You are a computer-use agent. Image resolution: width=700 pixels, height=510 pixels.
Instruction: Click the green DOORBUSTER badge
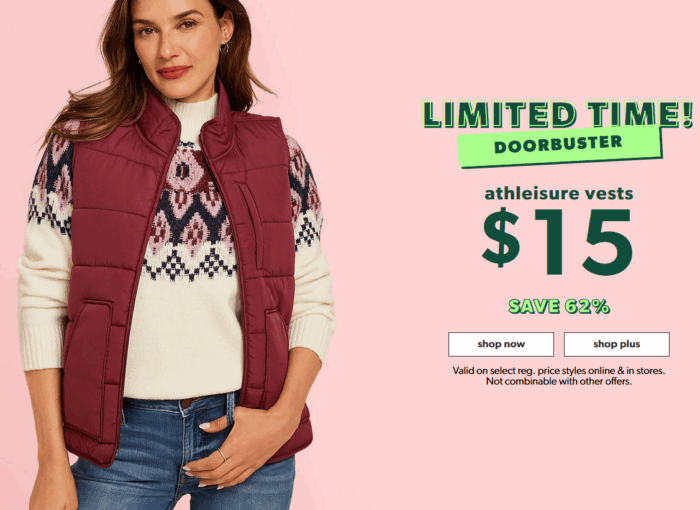click(560, 146)
